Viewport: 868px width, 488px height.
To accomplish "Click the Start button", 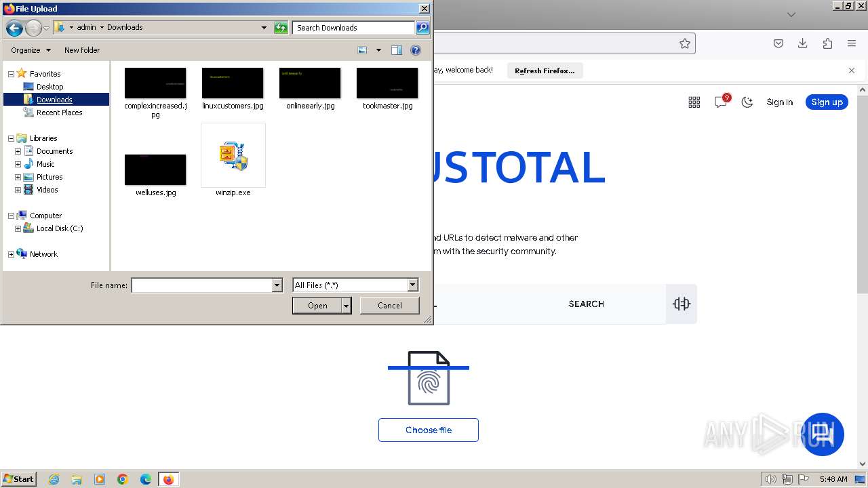I will pos(19,479).
